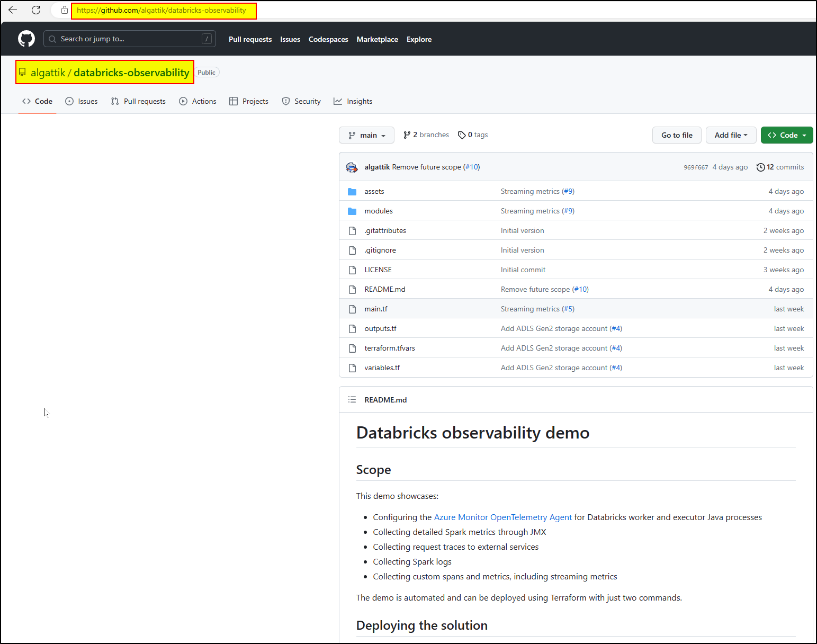Open the Issues repository tab
The height and width of the screenshot is (644, 817).
(82, 101)
